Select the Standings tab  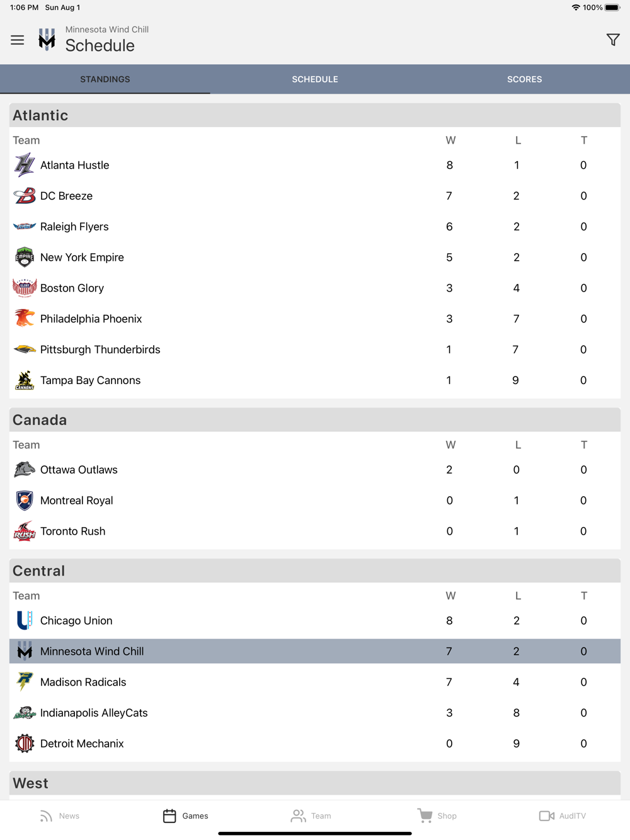(x=105, y=79)
